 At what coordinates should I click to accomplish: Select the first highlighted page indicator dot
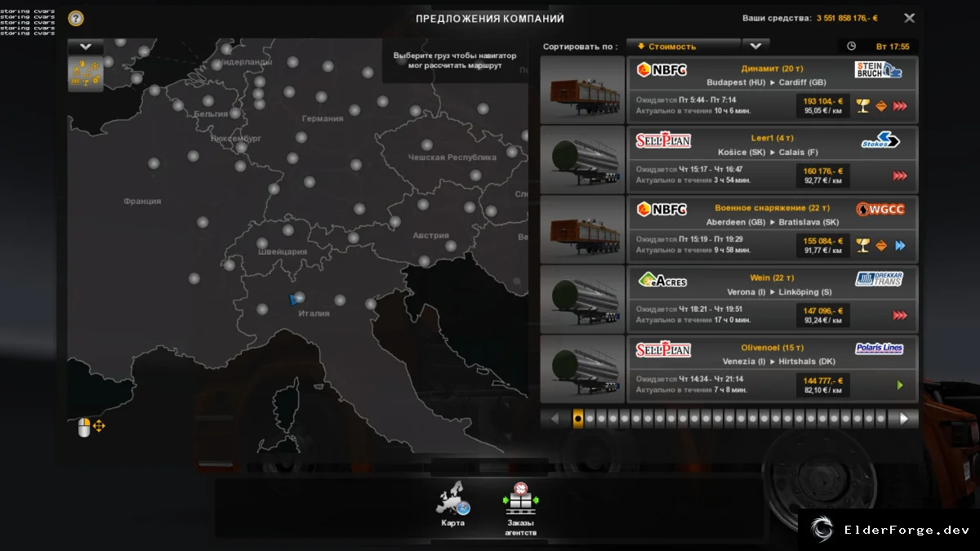[578, 419]
